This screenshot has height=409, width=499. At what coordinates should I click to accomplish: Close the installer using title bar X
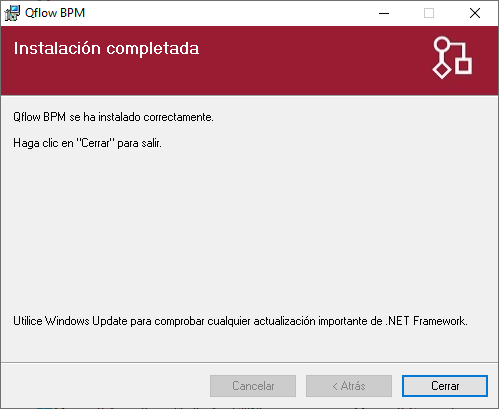(475, 13)
